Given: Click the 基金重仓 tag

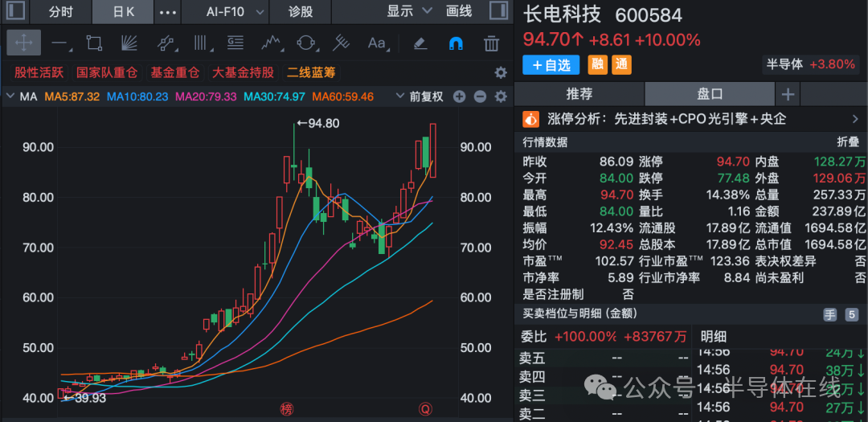Looking at the screenshot, I should (x=175, y=72).
